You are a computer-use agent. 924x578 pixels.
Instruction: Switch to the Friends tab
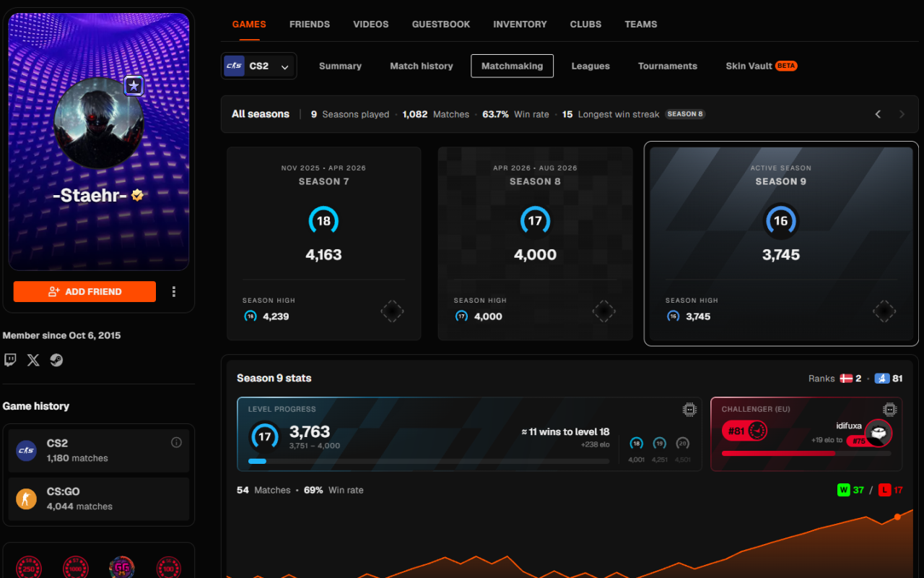click(310, 24)
